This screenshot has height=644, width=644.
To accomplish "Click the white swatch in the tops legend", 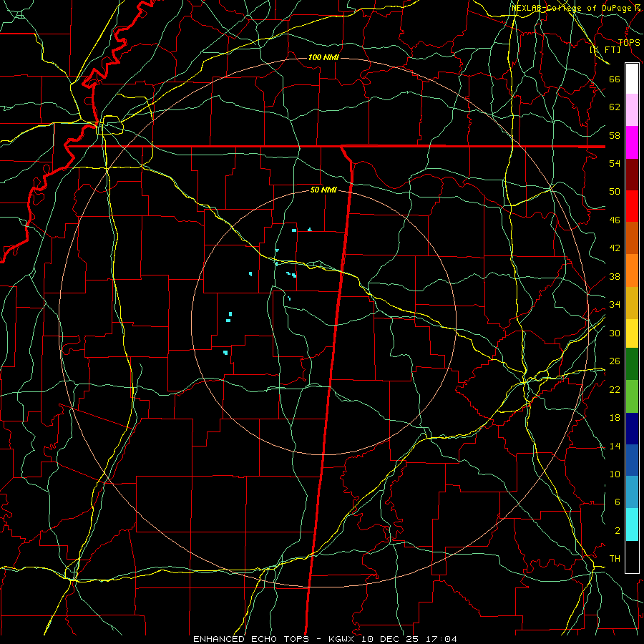I will (632, 79).
